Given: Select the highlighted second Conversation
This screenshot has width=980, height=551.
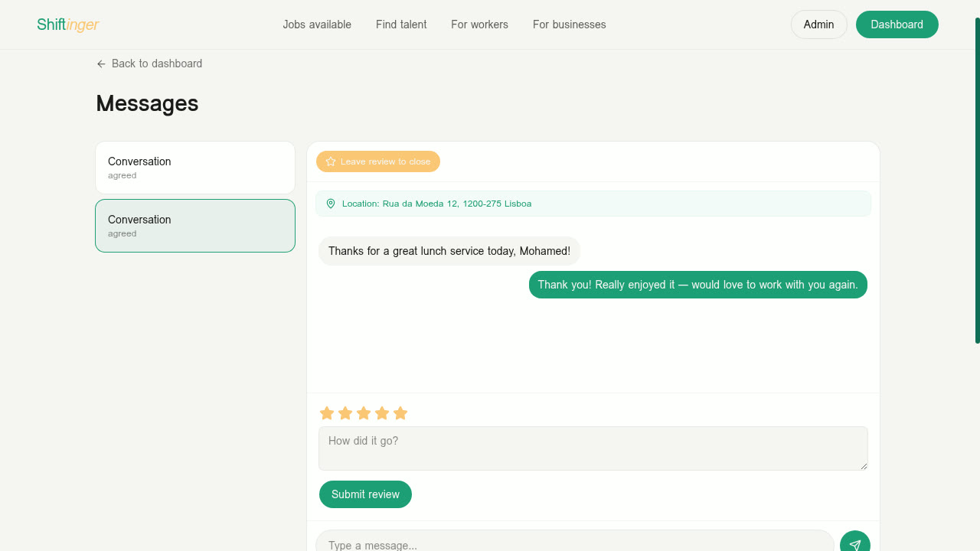Looking at the screenshot, I should pos(195,226).
